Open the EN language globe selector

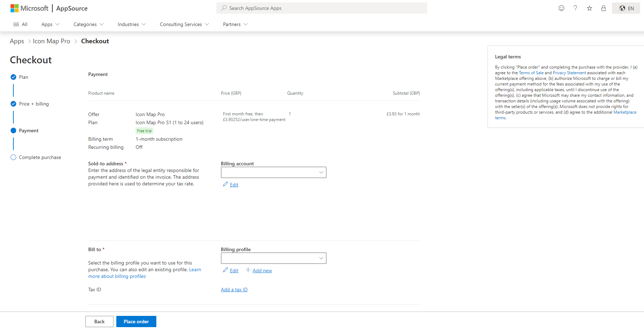click(626, 8)
